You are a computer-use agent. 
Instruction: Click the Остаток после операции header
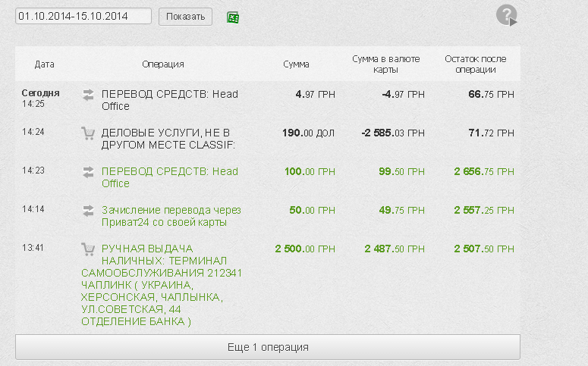click(476, 64)
